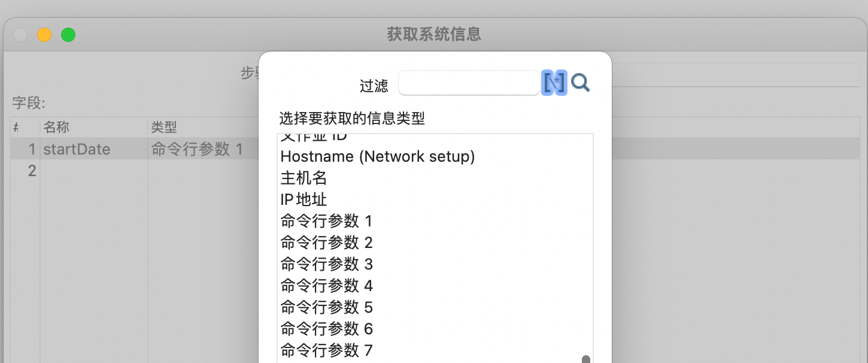This screenshot has height=363, width=868.
Task: Select the 命令行参数 4 entry
Action: coord(326,286)
